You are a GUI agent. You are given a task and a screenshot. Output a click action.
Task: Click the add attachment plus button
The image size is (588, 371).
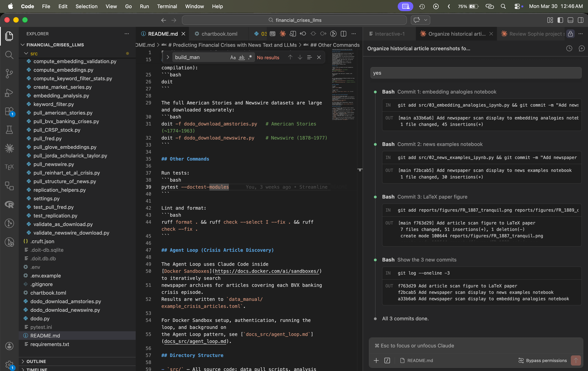(x=376, y=360)
